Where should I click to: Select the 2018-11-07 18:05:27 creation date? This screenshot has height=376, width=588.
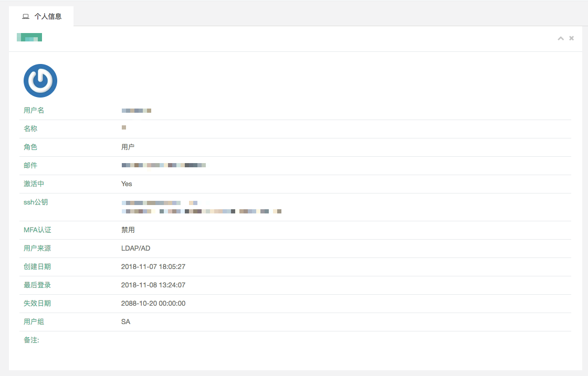click(x=153, y=266)
